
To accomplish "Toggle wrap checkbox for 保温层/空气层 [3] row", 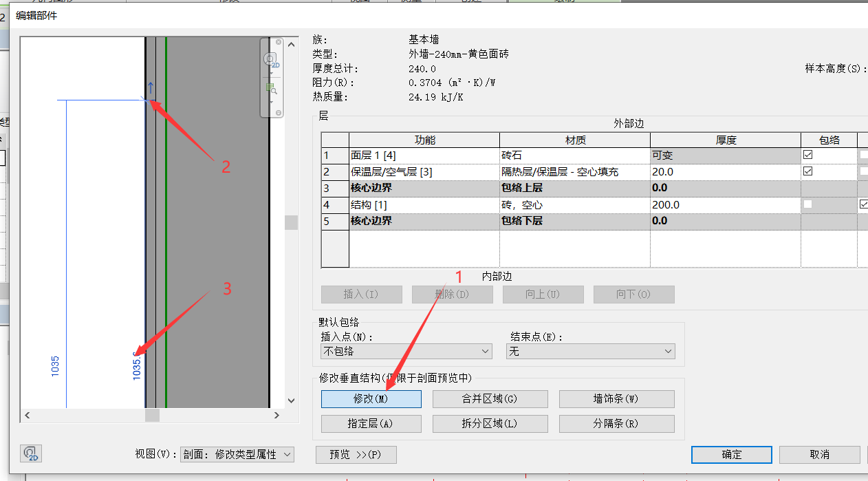I will 807,171.
